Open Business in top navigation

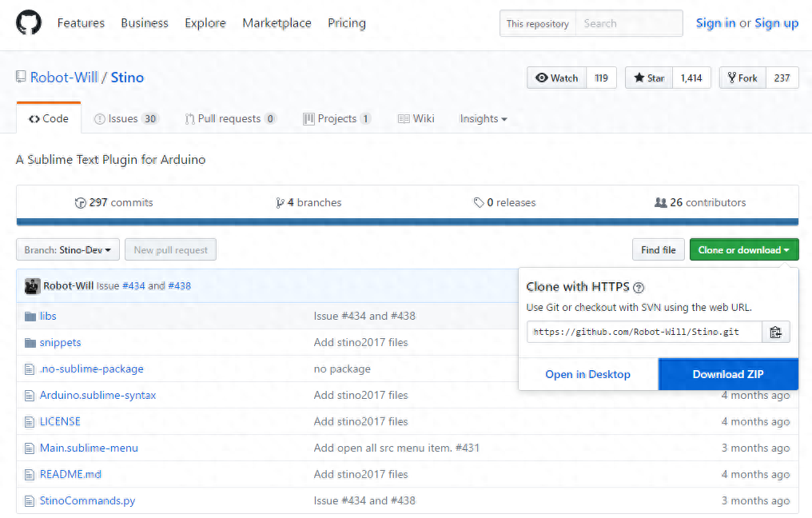[x=145, y=23]
